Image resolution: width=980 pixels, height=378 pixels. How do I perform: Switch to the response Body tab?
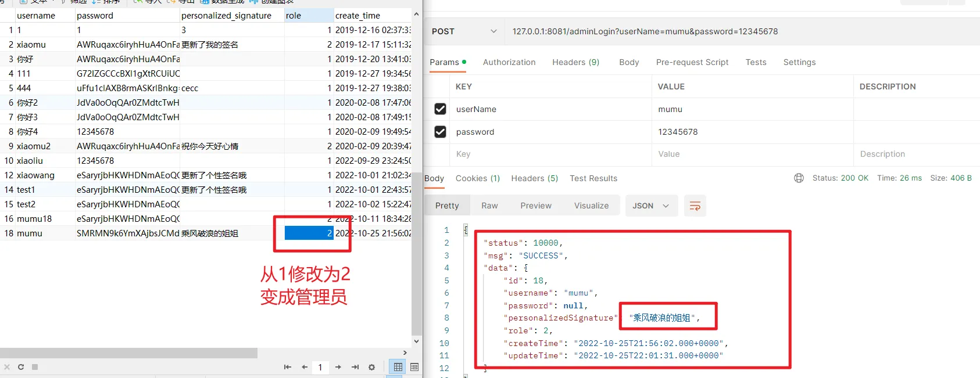click(x=434, y=178)
